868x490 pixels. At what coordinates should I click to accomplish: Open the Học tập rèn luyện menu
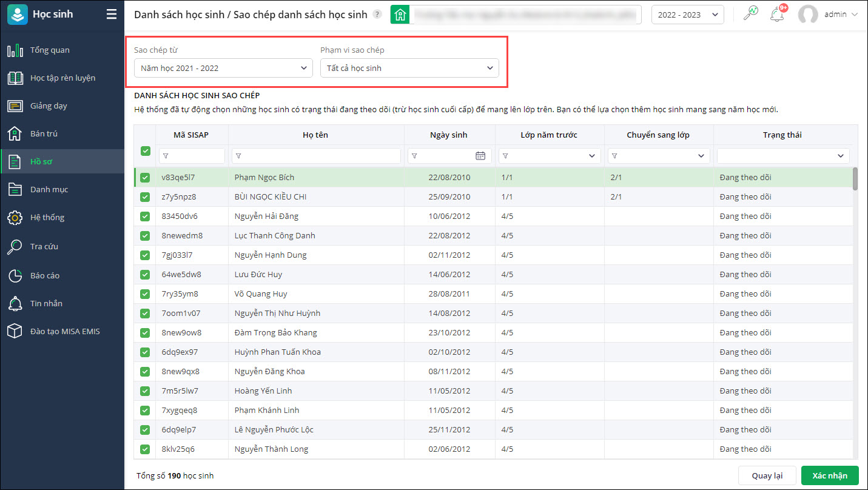coord(62,78)
